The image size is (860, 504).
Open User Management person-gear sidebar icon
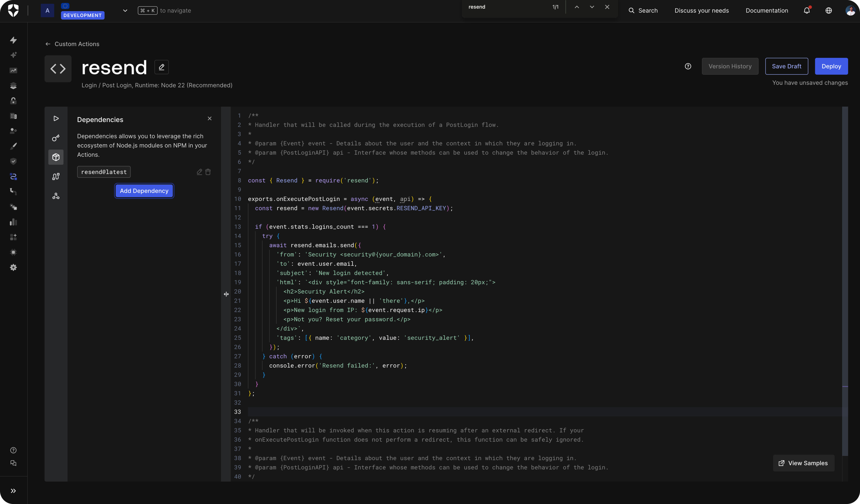pyautogui.click(x=13, y=131)
